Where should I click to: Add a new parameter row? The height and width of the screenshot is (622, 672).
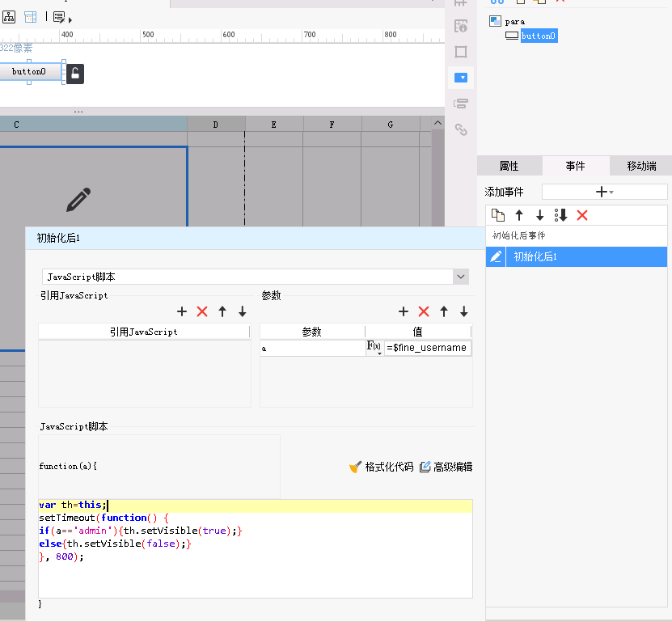click(x=404, y=311)
